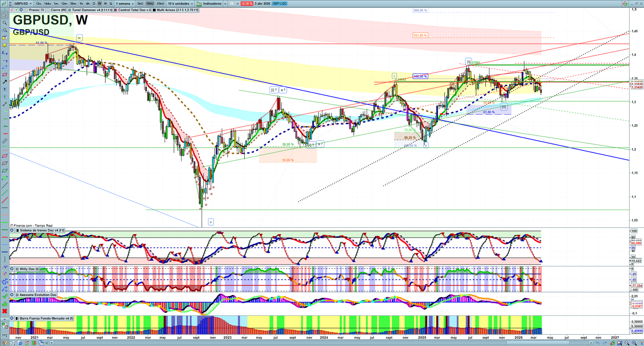Click the GBP/USD blue badge

pyautogui.click(x=280, y=4)
